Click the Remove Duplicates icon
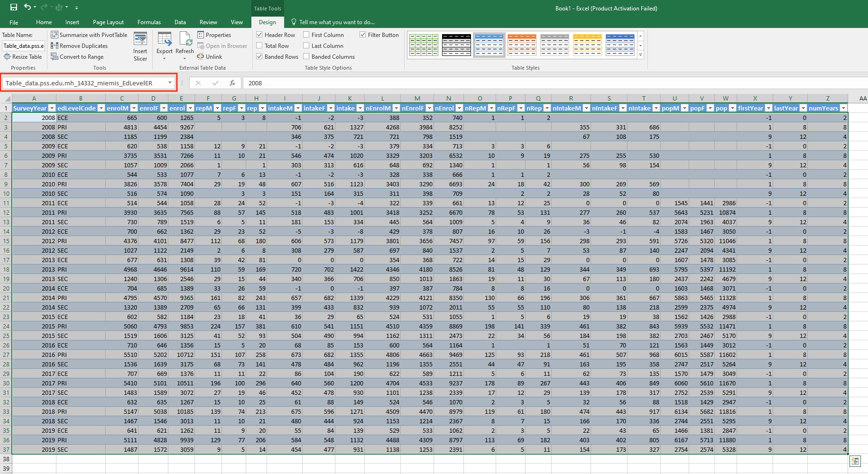Screen dimensions: 868x474 55,46
